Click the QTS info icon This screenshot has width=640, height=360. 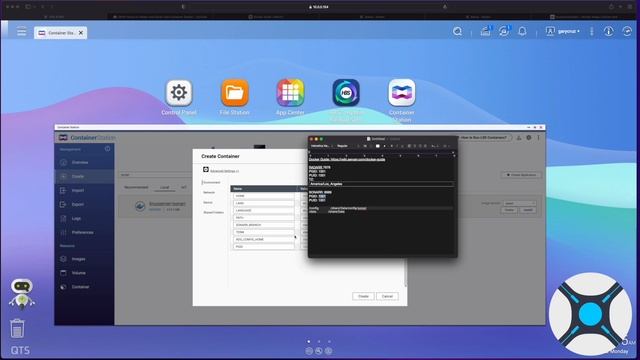(x=609, y=31)
